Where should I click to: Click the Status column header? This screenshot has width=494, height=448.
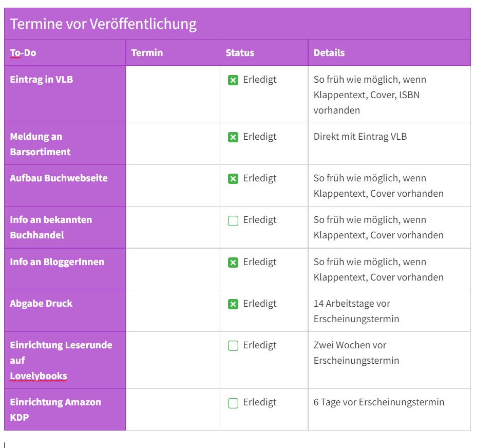[x=240, y=52]
